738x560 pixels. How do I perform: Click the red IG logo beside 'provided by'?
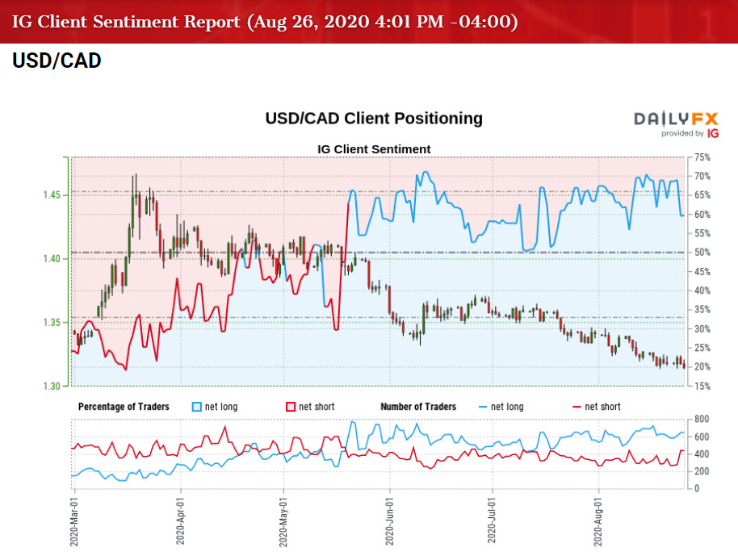[x=713, y=133]
